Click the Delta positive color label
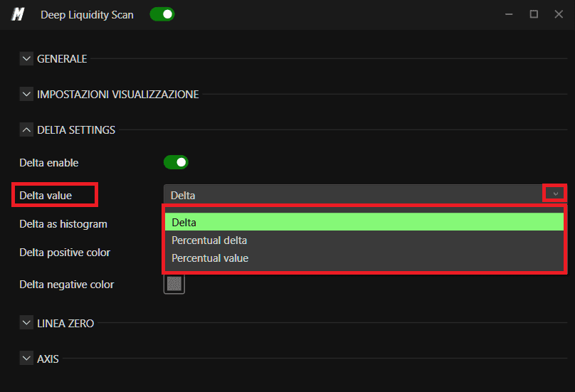 point(65,253)
